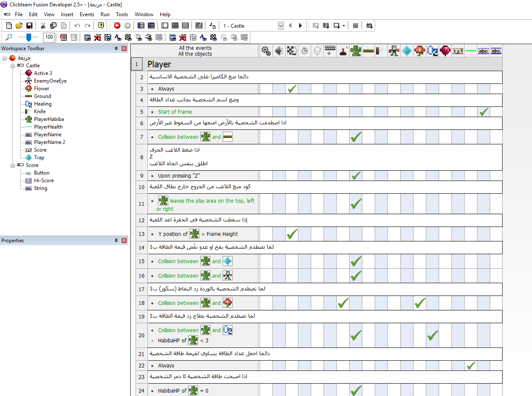This screenshot has width=532, height=396.
Task: Close the Workspace Toolbar panel
Action: point(124,49)
